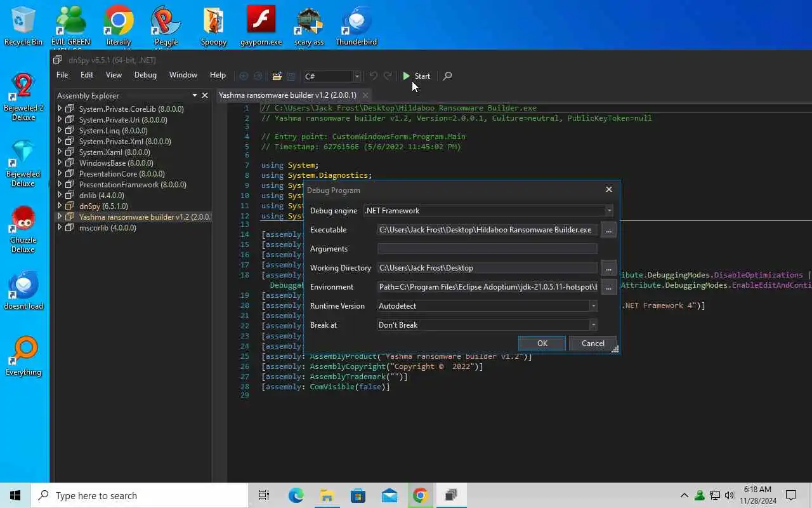Expand System.Private.Xml node

[x=60, y=141]
